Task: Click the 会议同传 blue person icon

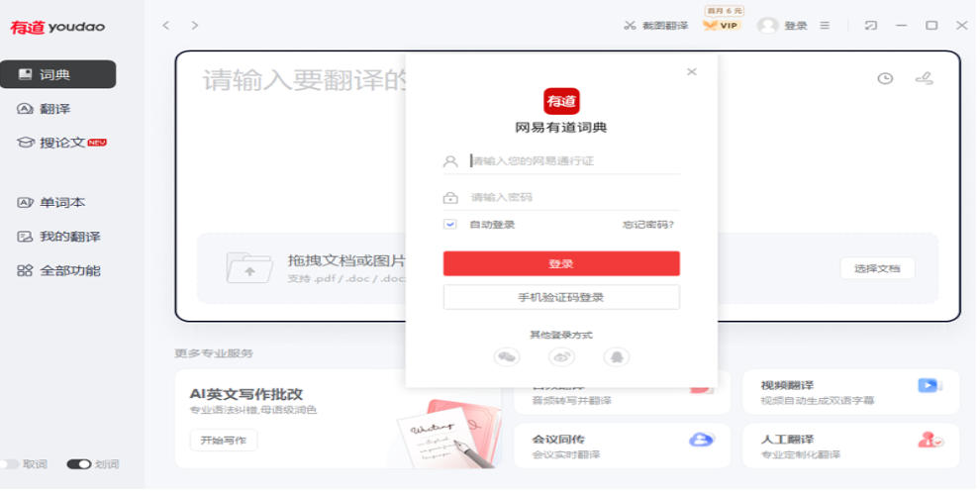Action: tap(701, 440)
